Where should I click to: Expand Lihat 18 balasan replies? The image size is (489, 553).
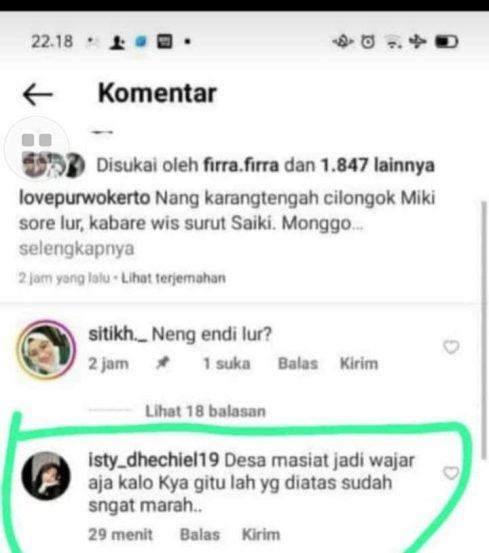(205, 411)
